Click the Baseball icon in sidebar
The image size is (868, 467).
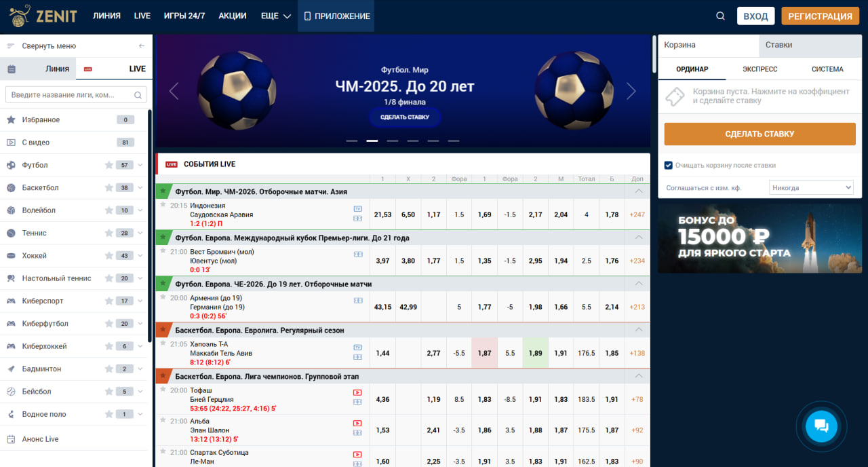coord(11,392)
